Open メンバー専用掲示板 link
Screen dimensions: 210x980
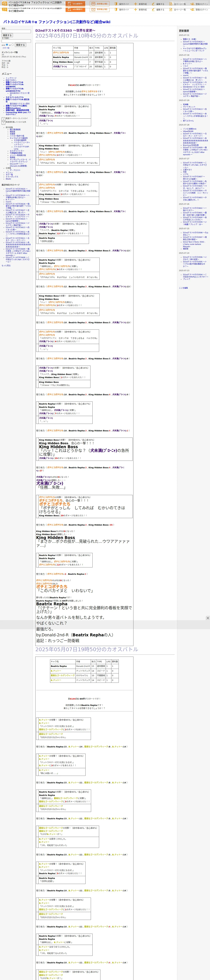coord(18,155)
